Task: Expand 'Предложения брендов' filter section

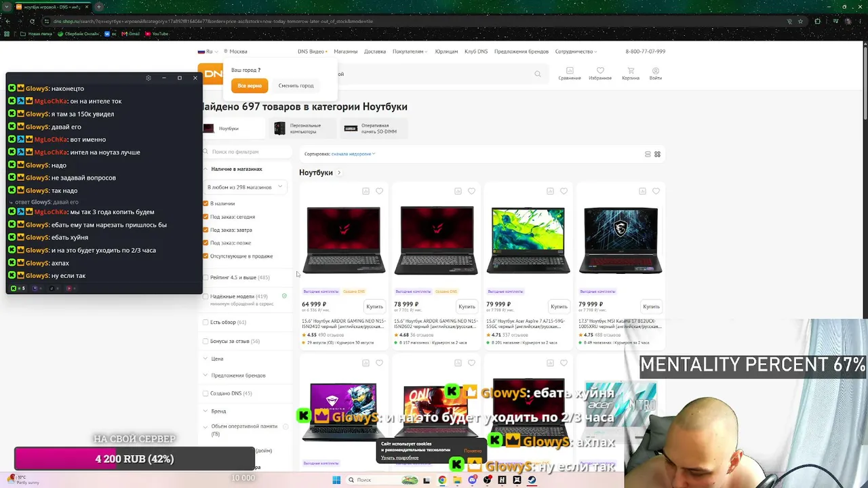Action: tap(235, 375)
